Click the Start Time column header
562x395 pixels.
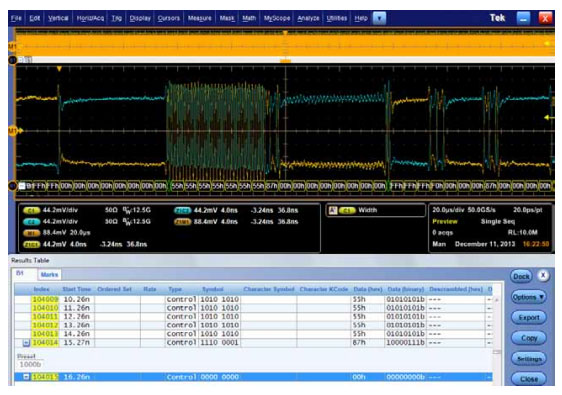coord(77,289)
